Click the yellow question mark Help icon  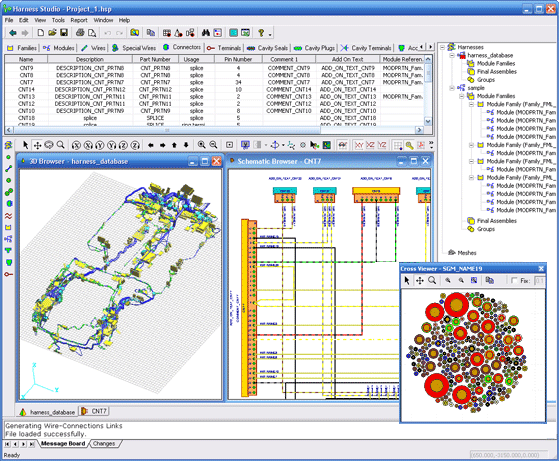(x=261, y=33)
